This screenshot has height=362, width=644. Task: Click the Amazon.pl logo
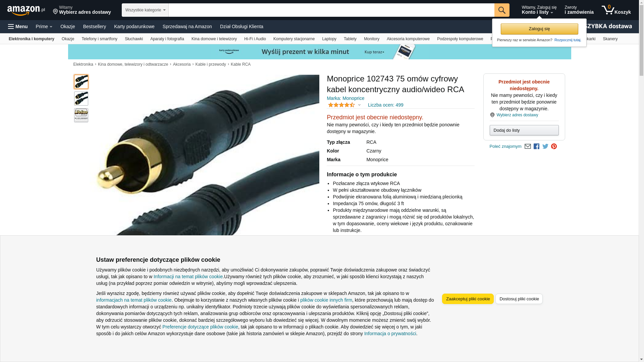tap(26, 10)
